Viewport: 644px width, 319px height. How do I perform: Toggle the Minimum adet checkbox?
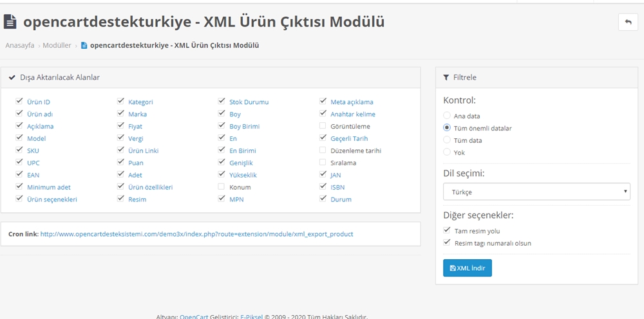point(19,186)
